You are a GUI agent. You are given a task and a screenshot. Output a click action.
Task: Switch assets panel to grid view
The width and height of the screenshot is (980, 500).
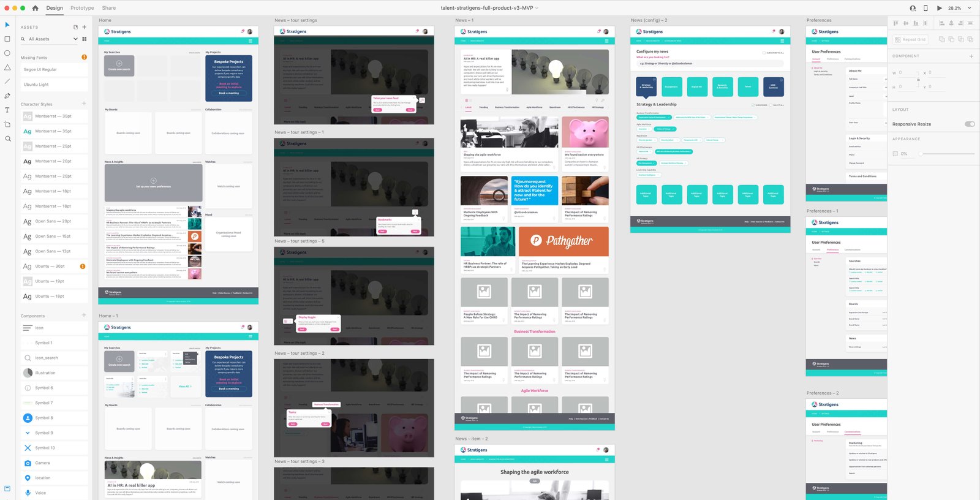(85, 39)
